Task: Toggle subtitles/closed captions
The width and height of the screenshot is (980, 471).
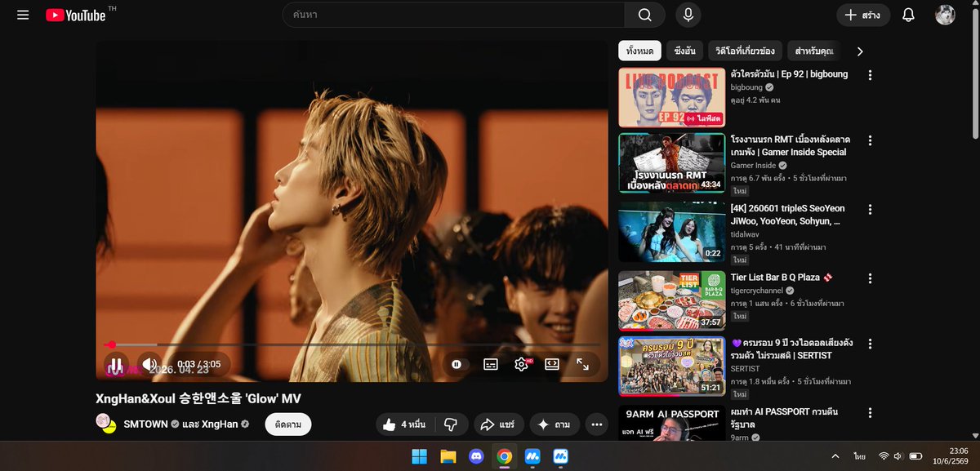Action: pos(490,364)
